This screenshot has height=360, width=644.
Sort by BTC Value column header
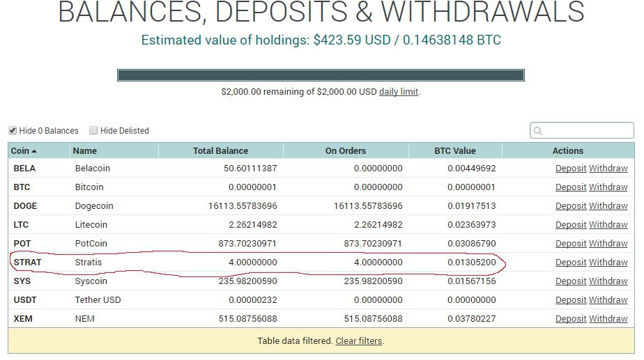455,150
